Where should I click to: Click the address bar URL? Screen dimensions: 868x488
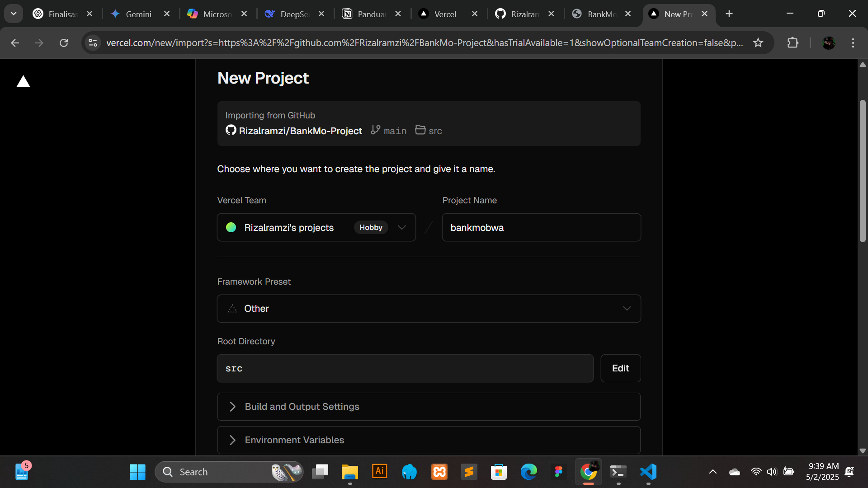click(424, 43)
